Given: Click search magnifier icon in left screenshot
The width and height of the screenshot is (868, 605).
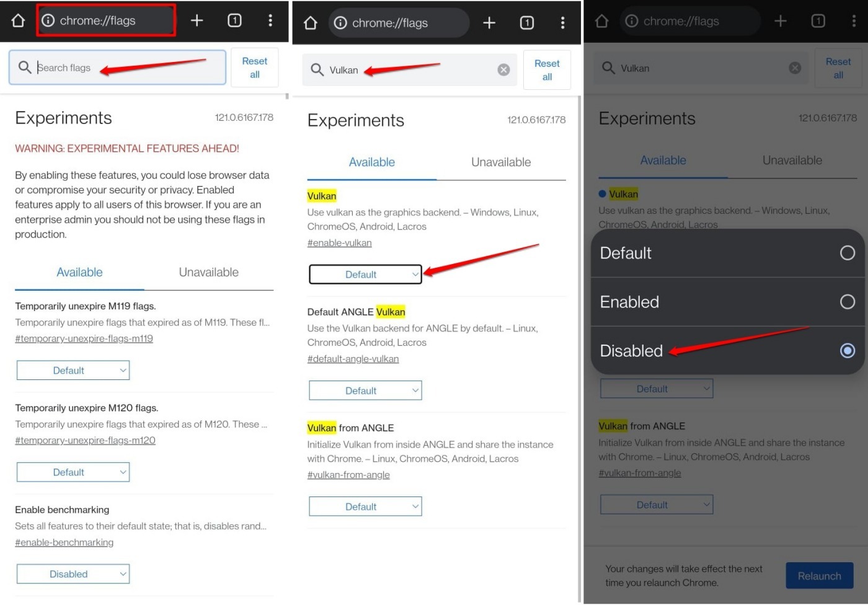Looking at the screenshot, I should coord(25,67).
